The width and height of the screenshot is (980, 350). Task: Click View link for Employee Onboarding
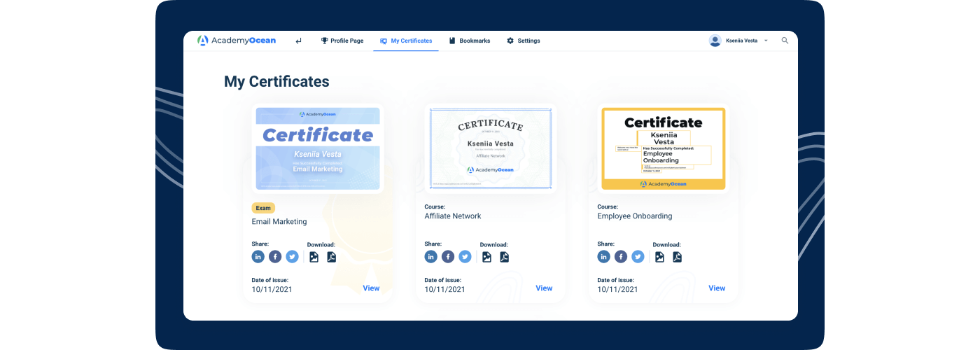tap(717, 288)
